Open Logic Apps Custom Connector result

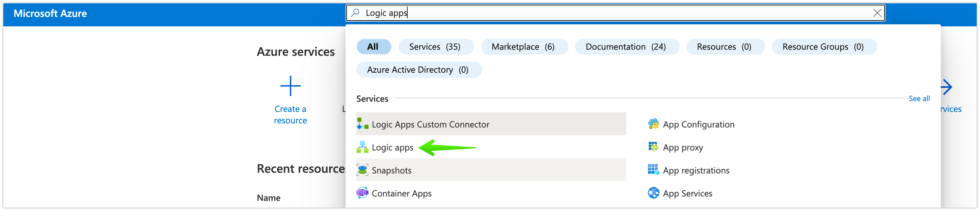491,124
